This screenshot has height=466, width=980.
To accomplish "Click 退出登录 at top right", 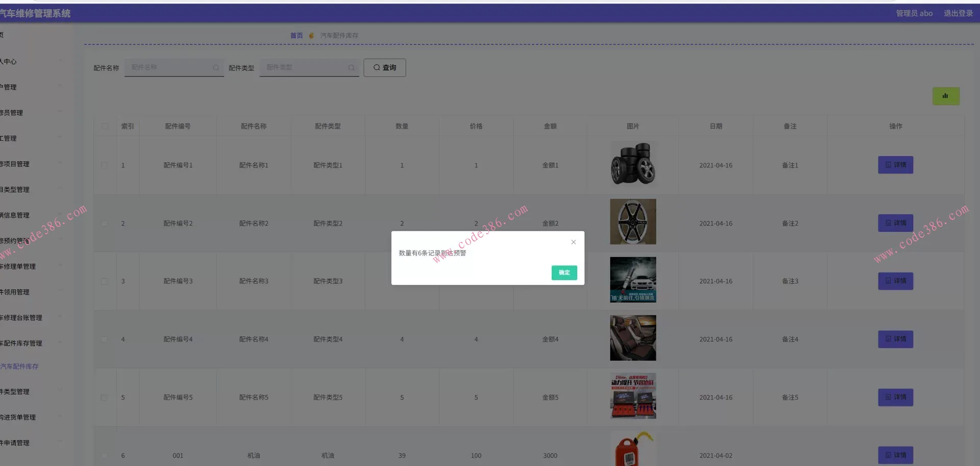I will [x=959, y=13].
